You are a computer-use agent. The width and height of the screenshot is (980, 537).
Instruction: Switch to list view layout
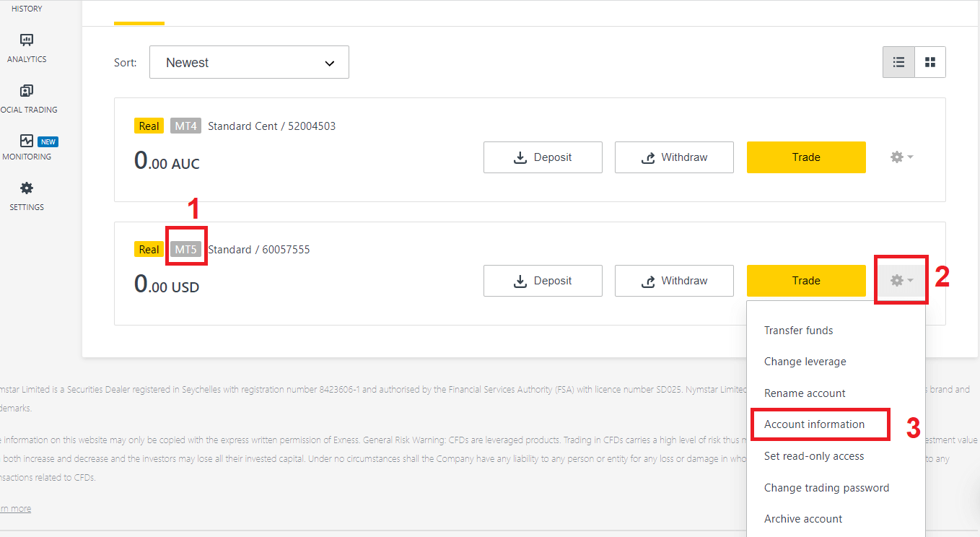[x=898, y=63]
